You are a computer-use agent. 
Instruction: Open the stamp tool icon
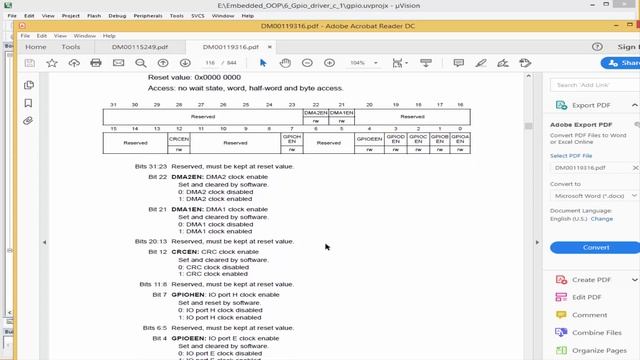pyautogui.click(x=525, y=63)
